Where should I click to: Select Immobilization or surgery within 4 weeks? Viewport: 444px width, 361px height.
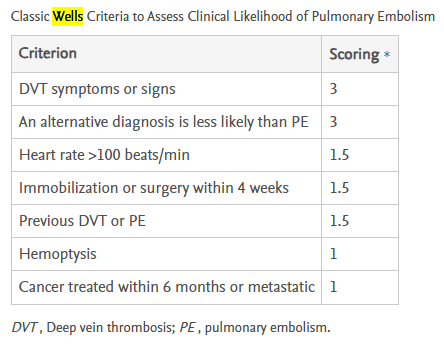tap(154, 188)
